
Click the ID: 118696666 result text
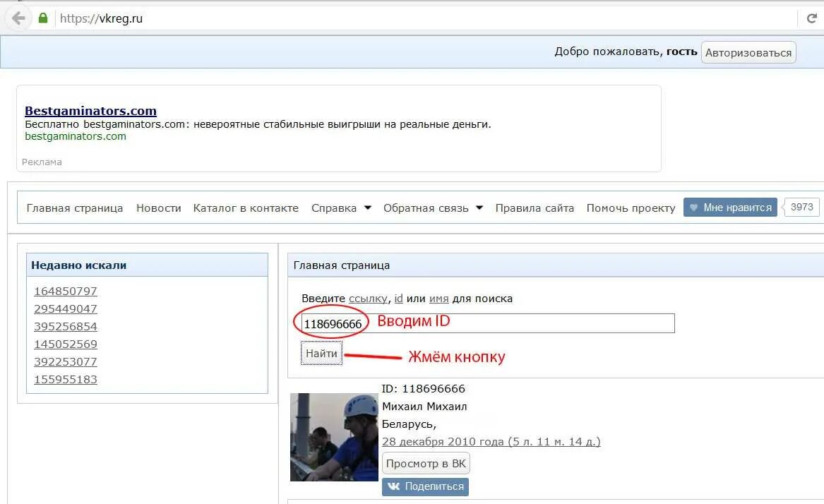424,389
